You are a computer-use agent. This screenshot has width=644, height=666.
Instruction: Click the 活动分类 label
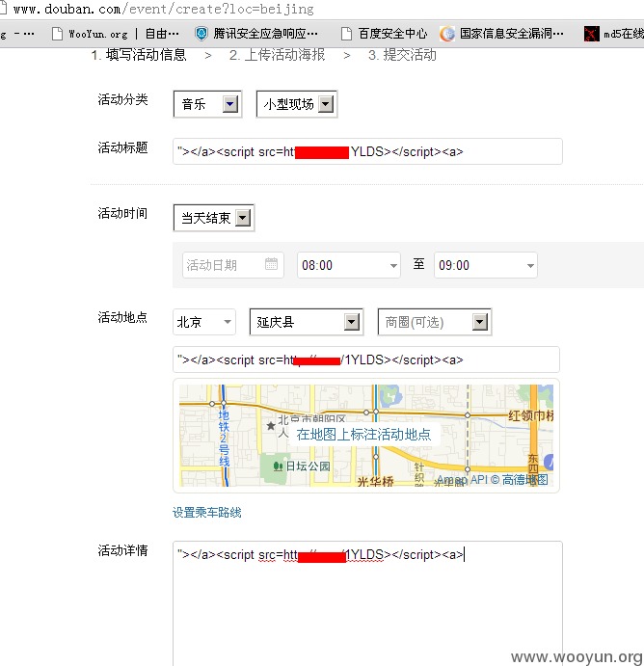pos(122,99)
